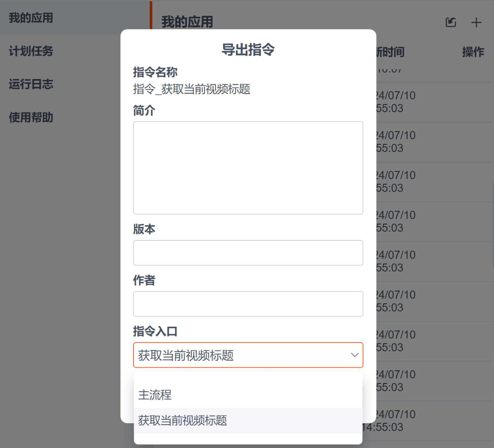Click the vertical scrollbar on the right edge
The height and width of the screenshot is (448, 494).
493,211
